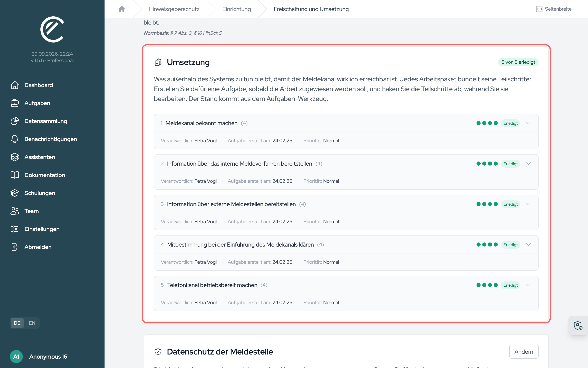Image resolution: width=588 pixels, height=368 pixels.
Task: Click the home breadcrumb icon
Action: click(x=121, y=9)
